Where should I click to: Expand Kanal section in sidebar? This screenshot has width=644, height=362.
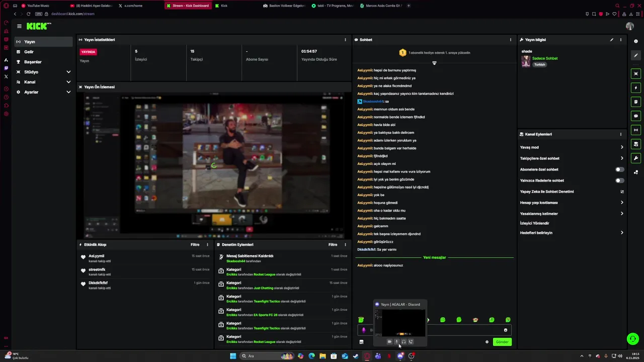[68, 82]
